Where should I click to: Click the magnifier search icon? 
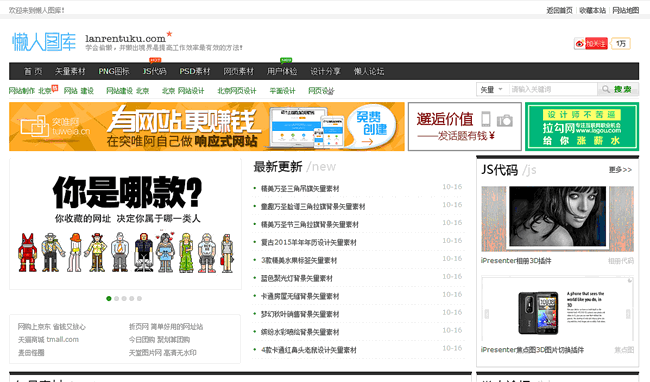pos(606,89)
